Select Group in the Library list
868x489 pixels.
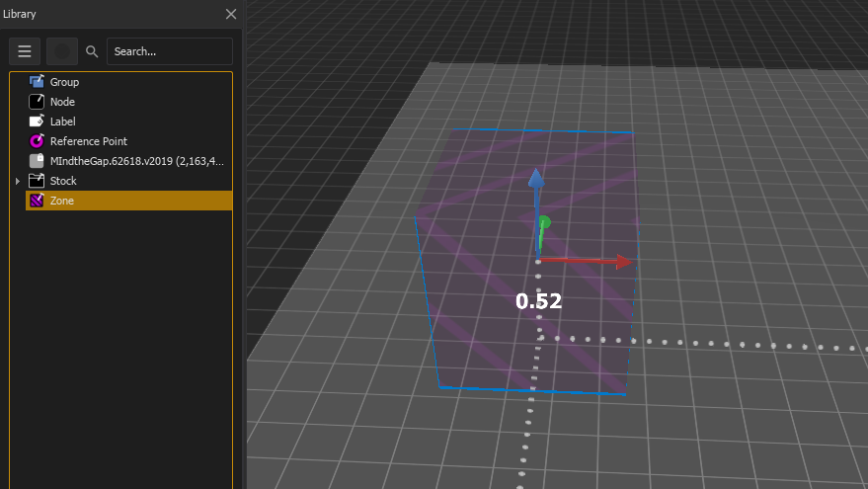[64, 82]
